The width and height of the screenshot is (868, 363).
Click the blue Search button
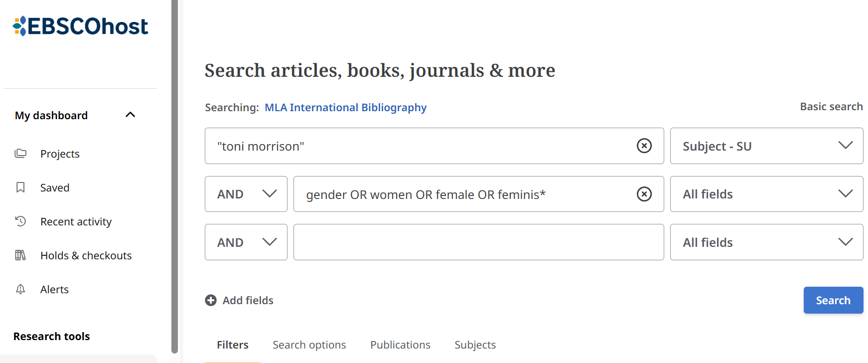(x=833, y=300)
